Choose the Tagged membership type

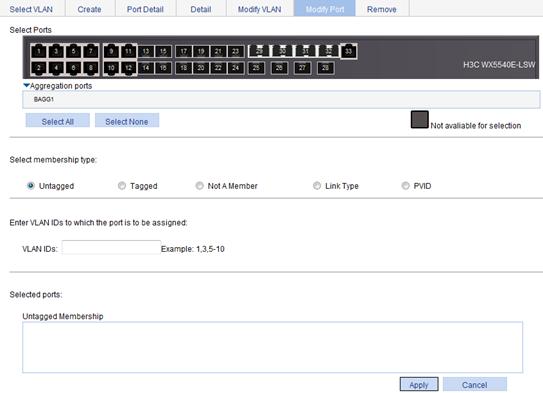[x=122, y=186]
